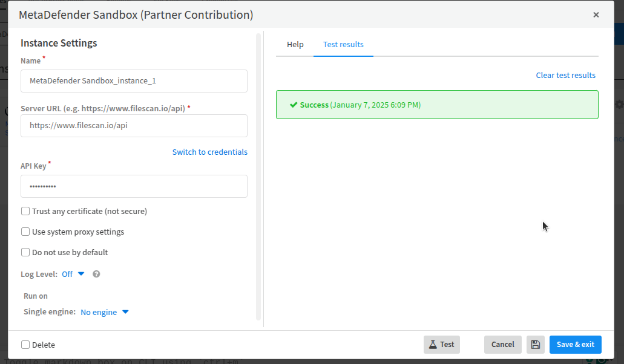Viewport: 624px width, 364px height.
Task: Click the Instance Settings heading
Action: (x=59, y=43)
